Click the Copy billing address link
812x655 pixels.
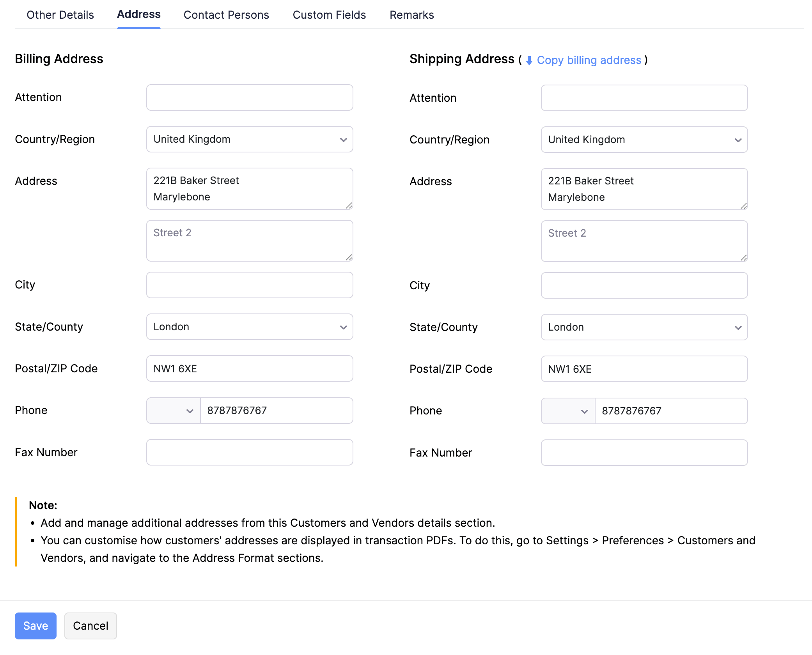pos(589,60)
